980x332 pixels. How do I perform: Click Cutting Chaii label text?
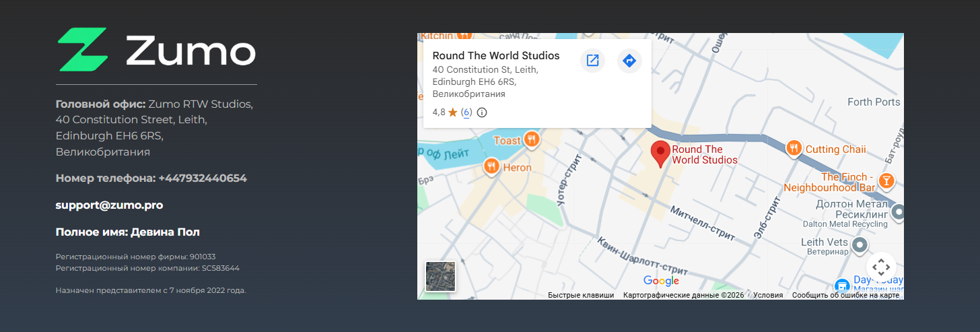pos(836,150)
